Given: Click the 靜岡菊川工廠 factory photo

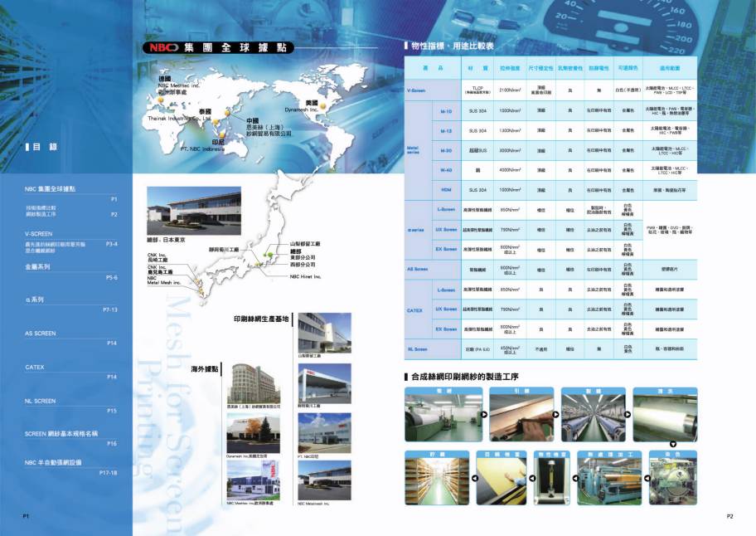Looking at the screenshot, I should pos(324,383).
